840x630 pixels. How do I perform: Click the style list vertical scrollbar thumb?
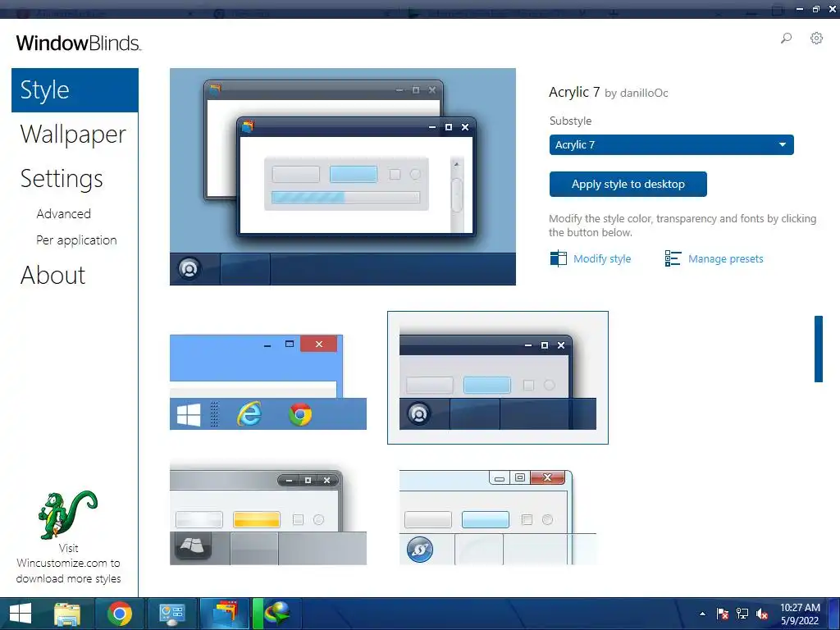(818, 349)
